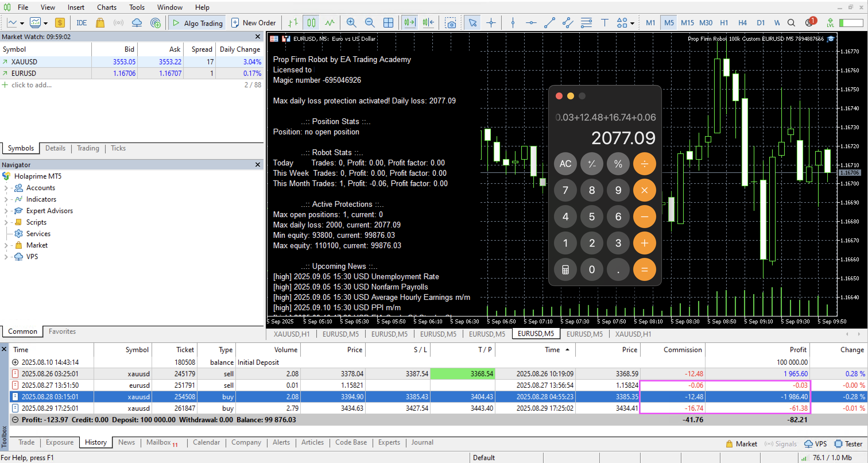Open the Signals radio icon in toolbar
Viewport: 868px width, 463px height.
tap(118, 23)
